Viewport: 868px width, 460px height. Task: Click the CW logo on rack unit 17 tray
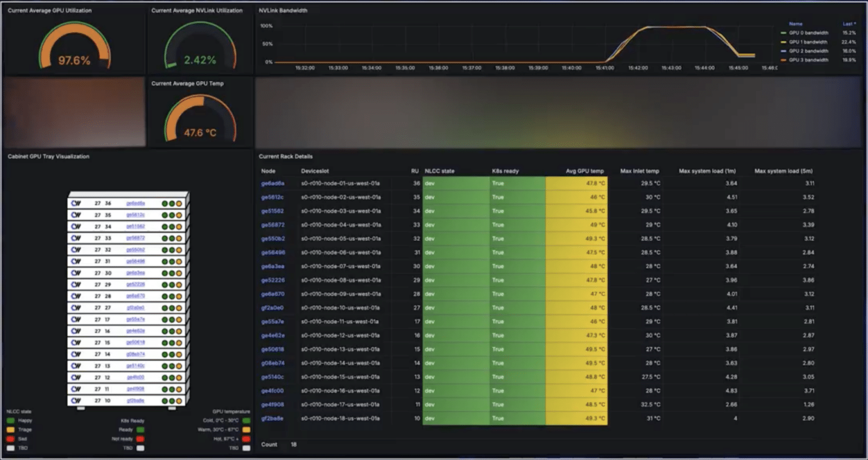tap(76, 319)
